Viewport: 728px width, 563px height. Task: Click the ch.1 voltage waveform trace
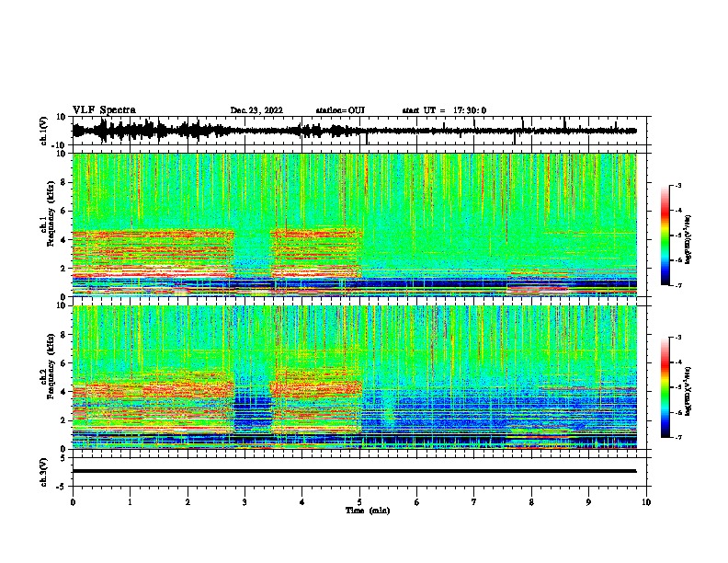pos(354,131)
